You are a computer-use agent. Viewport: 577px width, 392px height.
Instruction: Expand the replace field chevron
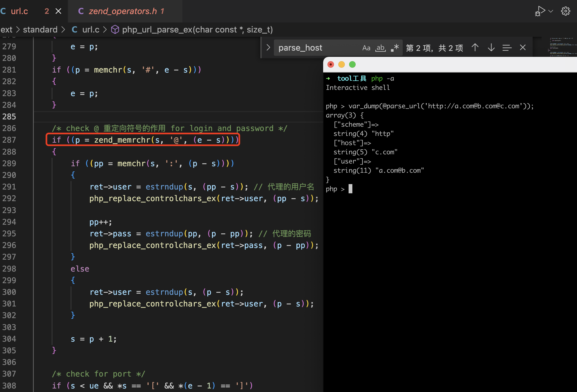(x=268, y=48)
